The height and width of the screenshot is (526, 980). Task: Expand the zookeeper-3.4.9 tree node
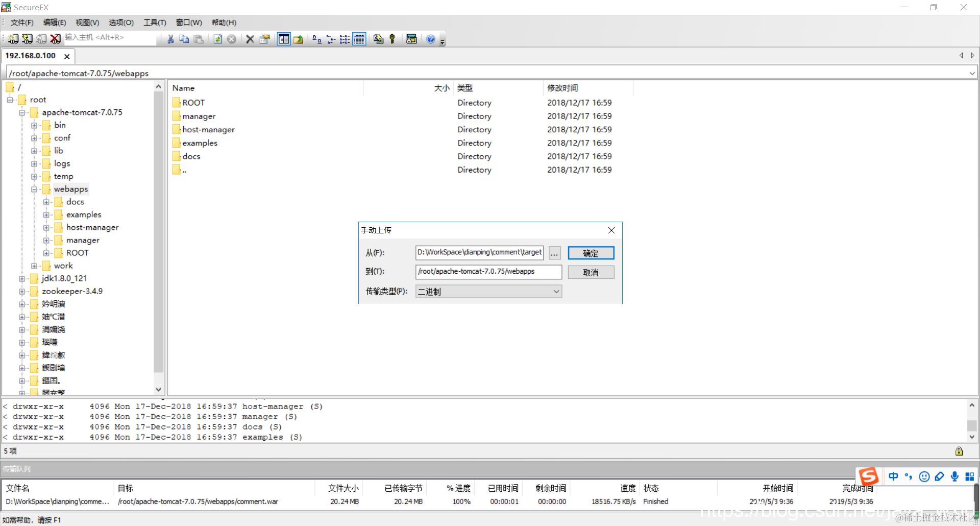(22, 291)
